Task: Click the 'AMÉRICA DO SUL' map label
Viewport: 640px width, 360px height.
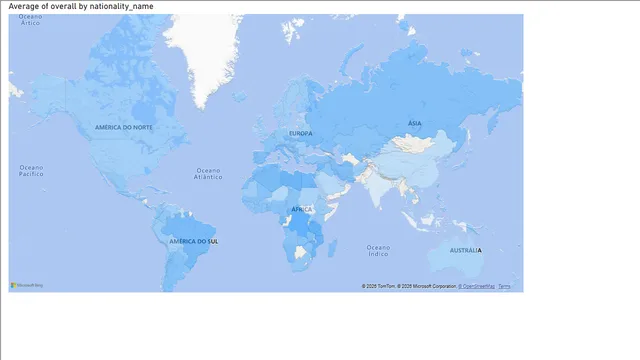Action: coord(193,241)
